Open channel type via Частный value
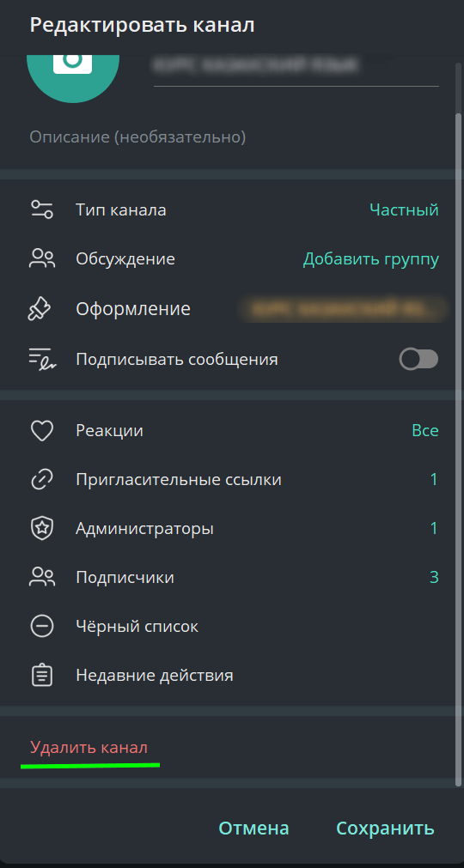Image resolution: width=464 pixels, height=868 pixels. click(404, 209)
